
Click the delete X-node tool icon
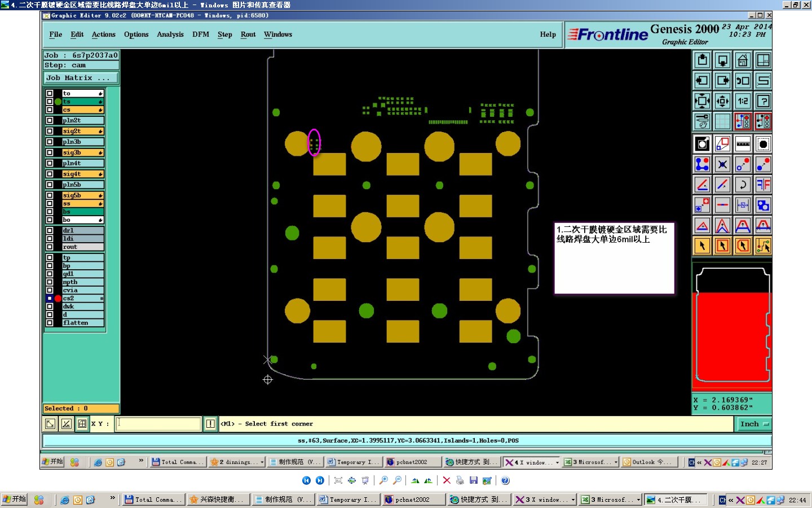point(722,164)
